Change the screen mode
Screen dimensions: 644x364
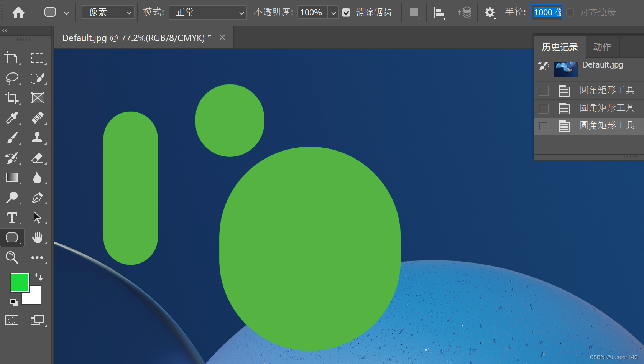click(x=37, y=320)
